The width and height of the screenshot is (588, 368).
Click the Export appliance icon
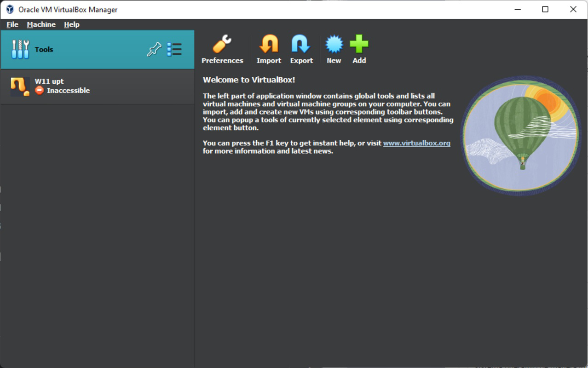pos(301,49)
